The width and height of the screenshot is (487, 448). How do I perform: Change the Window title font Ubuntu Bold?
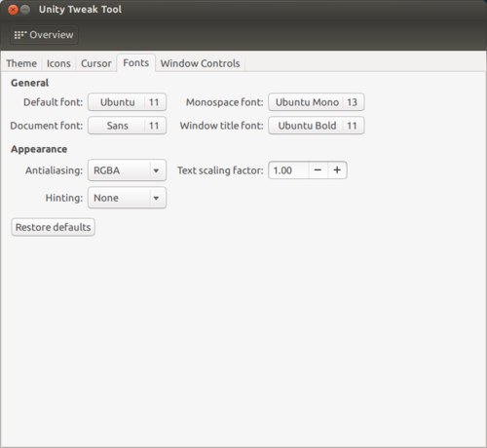pos(317,126)
